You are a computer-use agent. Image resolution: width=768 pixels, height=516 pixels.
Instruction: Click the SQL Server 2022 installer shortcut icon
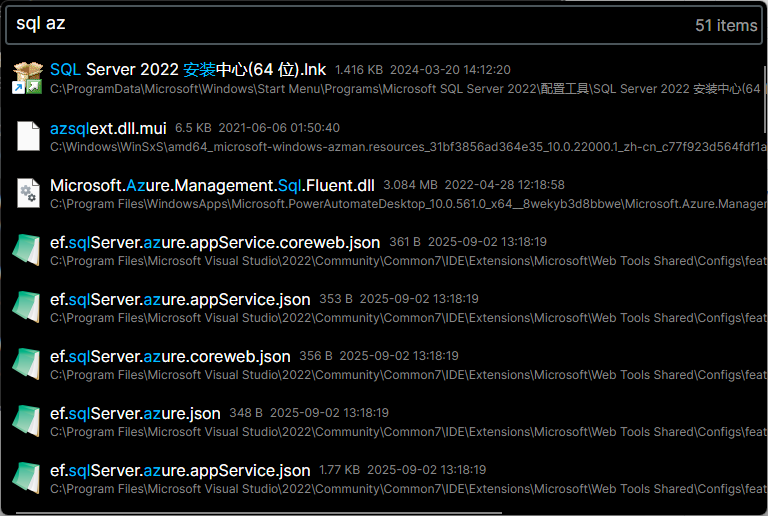coord(27,78)
